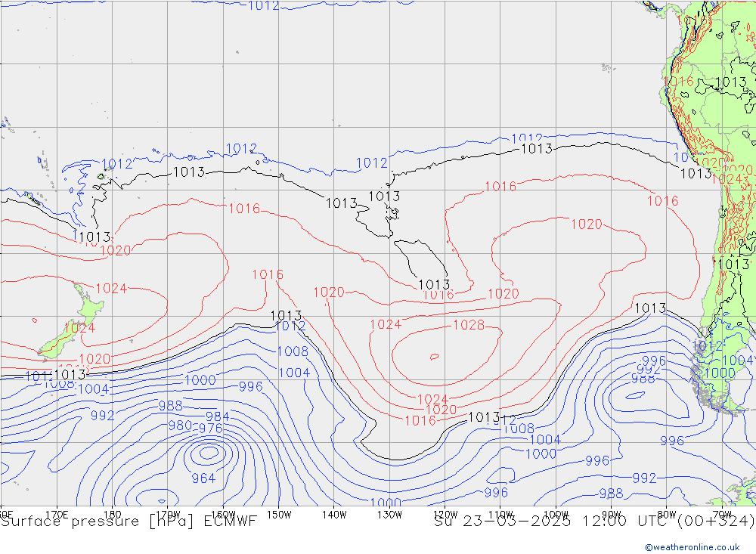The height and width of the screenshot is (554, 756).
Task: Click the 976 isobar label
Action: 211,428
